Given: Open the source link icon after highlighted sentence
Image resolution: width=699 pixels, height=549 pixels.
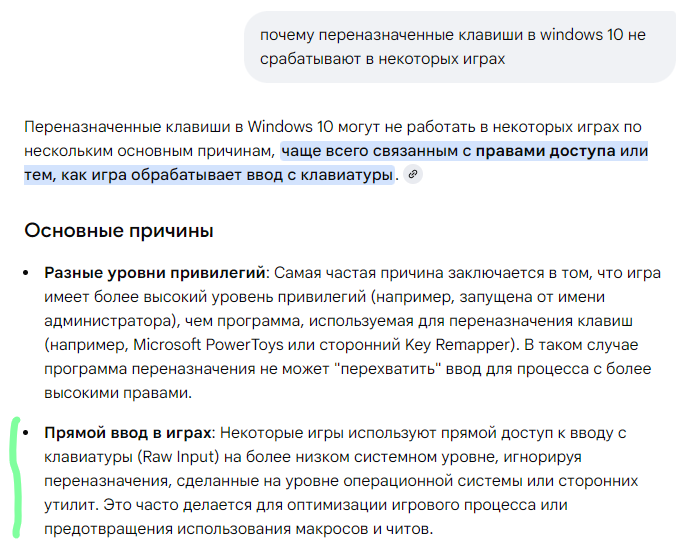Looking at the screenshot, I should pos(413,174).
